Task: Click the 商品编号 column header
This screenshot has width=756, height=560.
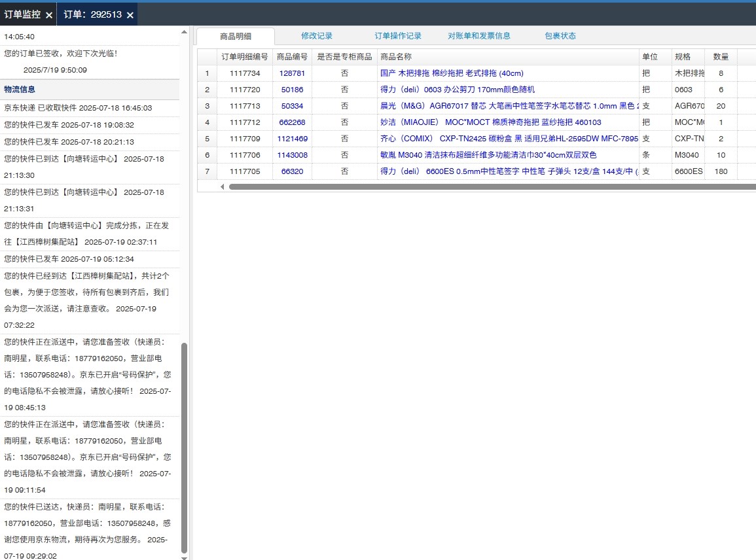Action: click(292, 57)
